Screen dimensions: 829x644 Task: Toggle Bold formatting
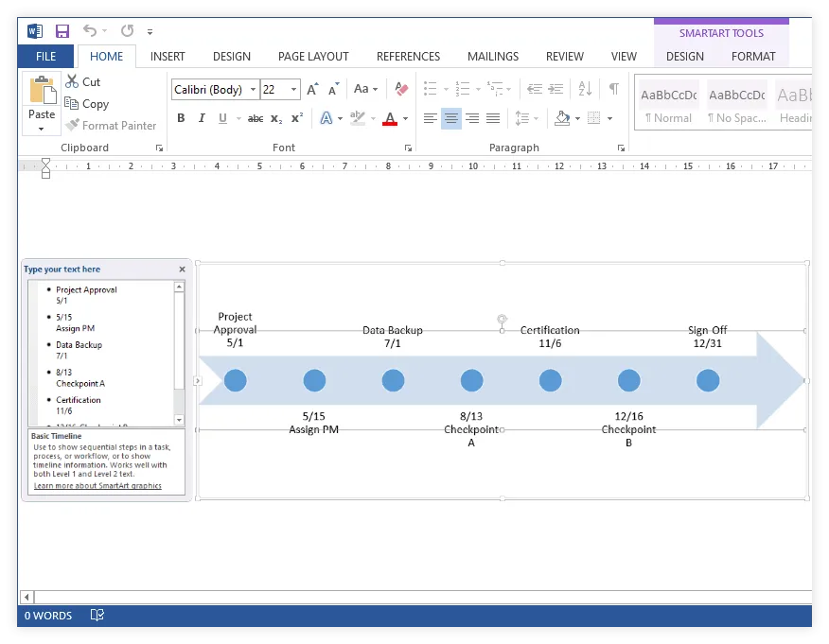181,119
